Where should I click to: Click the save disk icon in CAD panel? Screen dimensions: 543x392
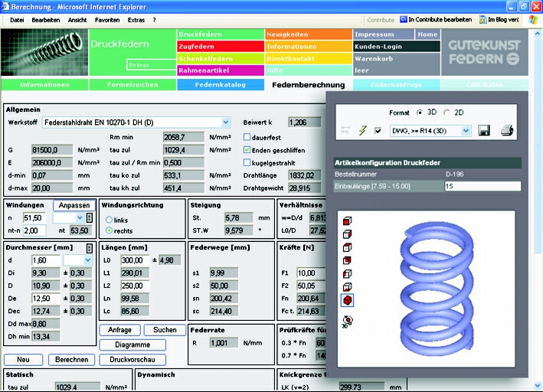[484, 131]
